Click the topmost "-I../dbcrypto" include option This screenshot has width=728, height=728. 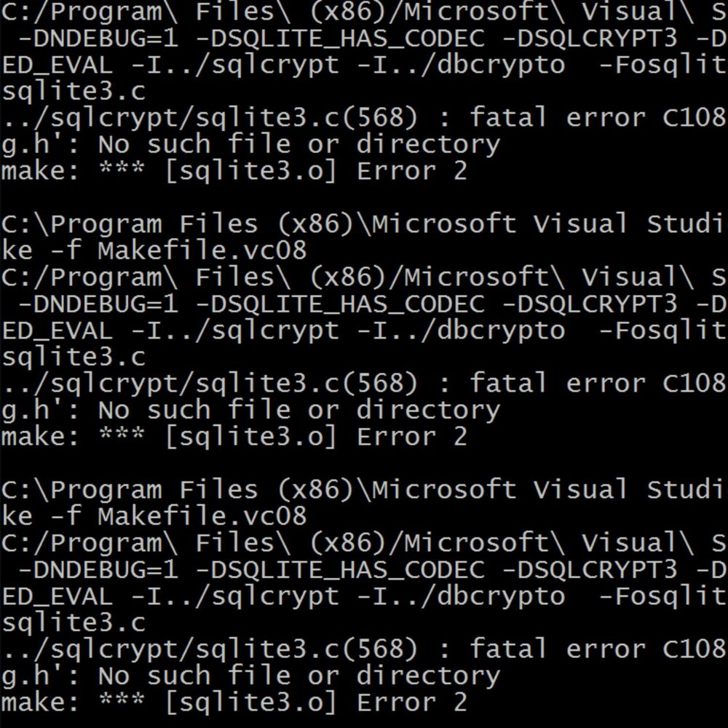coord(460,65)
